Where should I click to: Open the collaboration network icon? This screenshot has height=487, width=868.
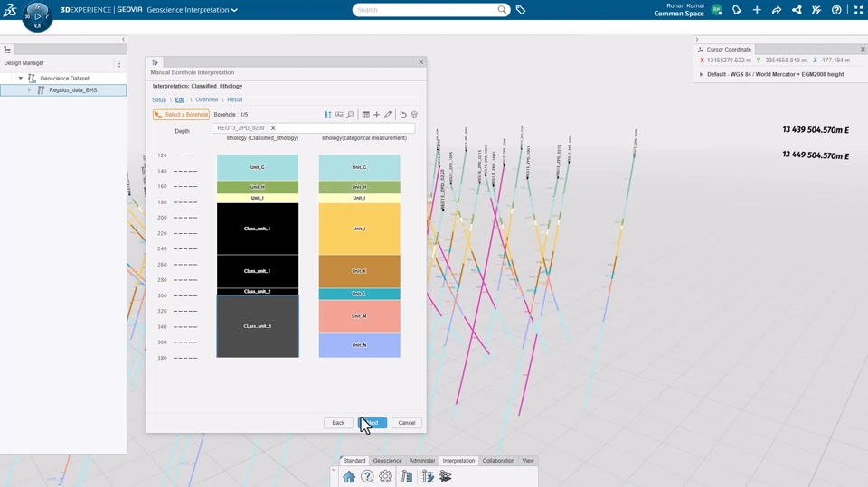(797, 10)
